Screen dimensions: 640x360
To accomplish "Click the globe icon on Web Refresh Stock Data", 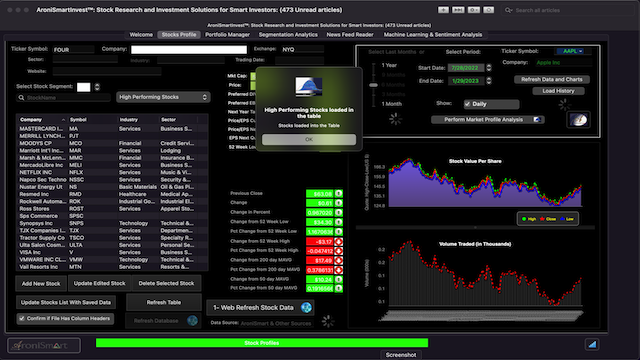I will pos(306,307).
